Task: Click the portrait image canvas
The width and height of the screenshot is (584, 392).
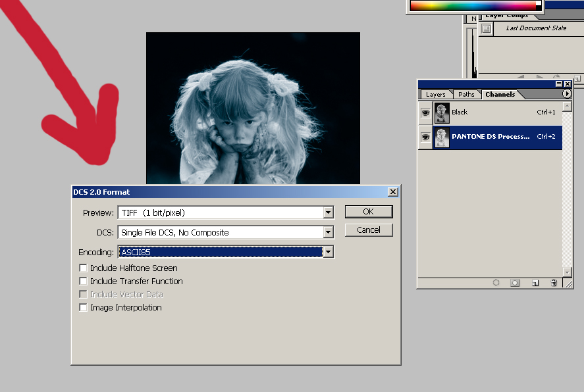Action: (x=253, y=108)
